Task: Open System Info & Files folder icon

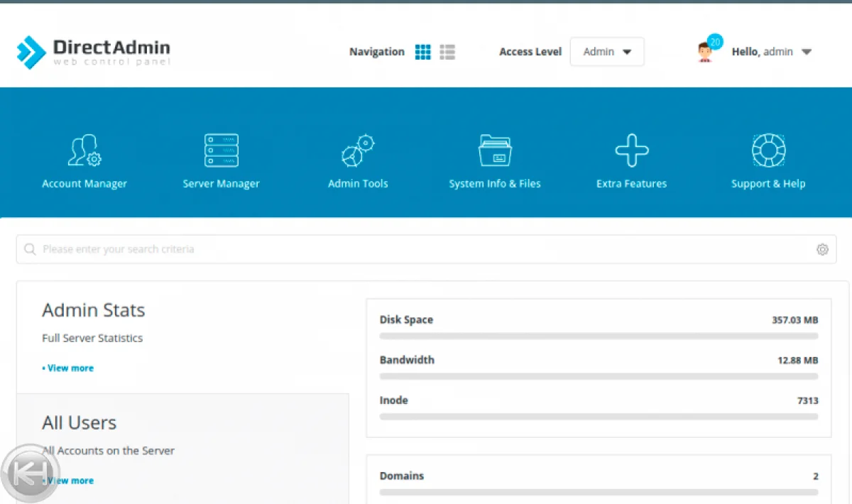Action: pos(495,150)
